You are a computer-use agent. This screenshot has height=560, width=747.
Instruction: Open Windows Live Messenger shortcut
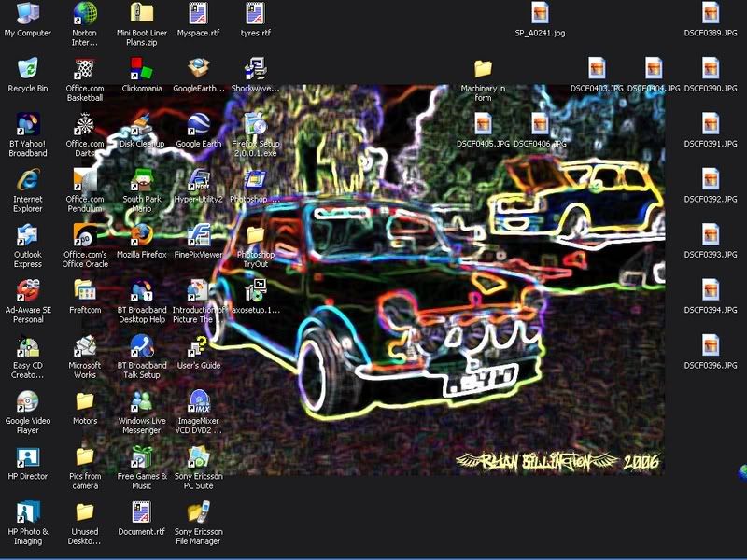(142, 401)
